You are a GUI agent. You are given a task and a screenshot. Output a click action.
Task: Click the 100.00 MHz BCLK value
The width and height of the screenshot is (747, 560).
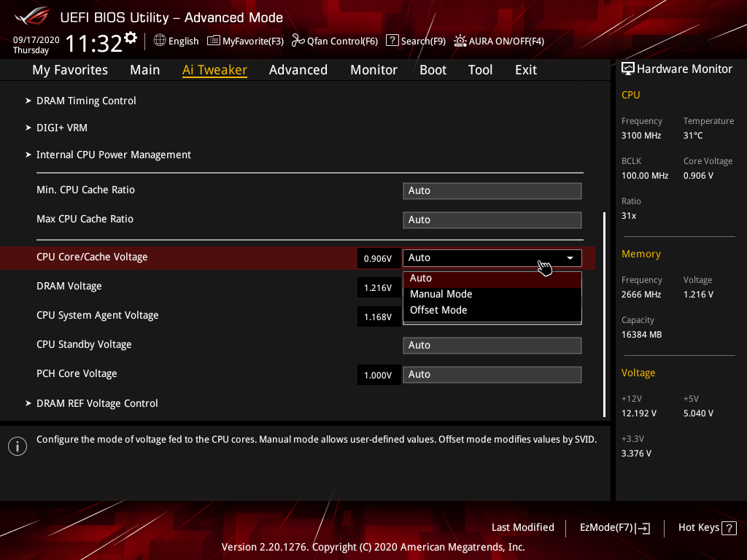coord(645,176)
